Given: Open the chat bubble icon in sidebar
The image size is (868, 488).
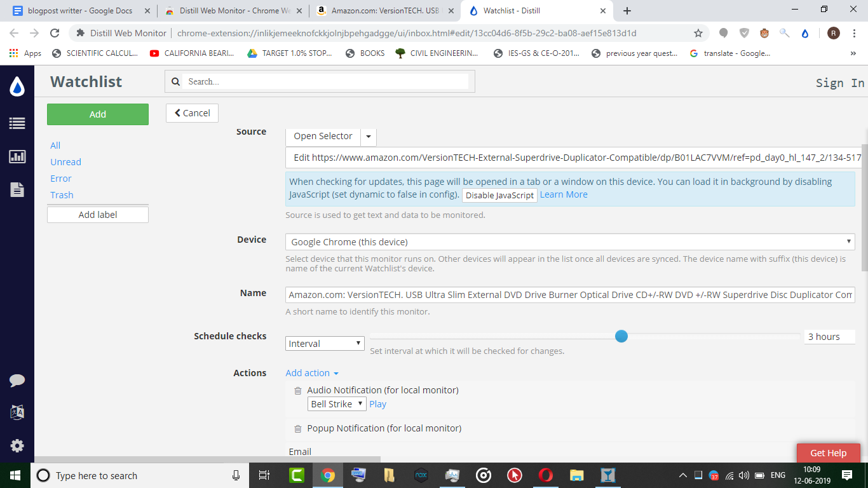Looking at the screenshot, I should [x=17, y=380].
